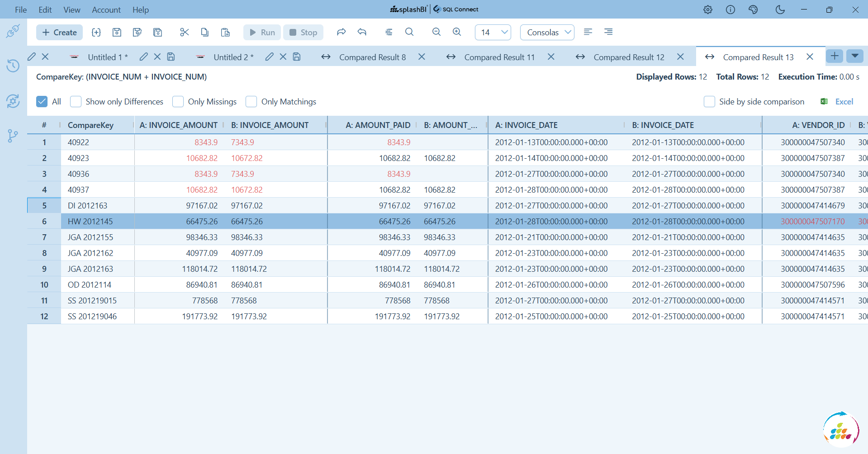
Task: Open the File menu
Action: click(x=21, y=9)
